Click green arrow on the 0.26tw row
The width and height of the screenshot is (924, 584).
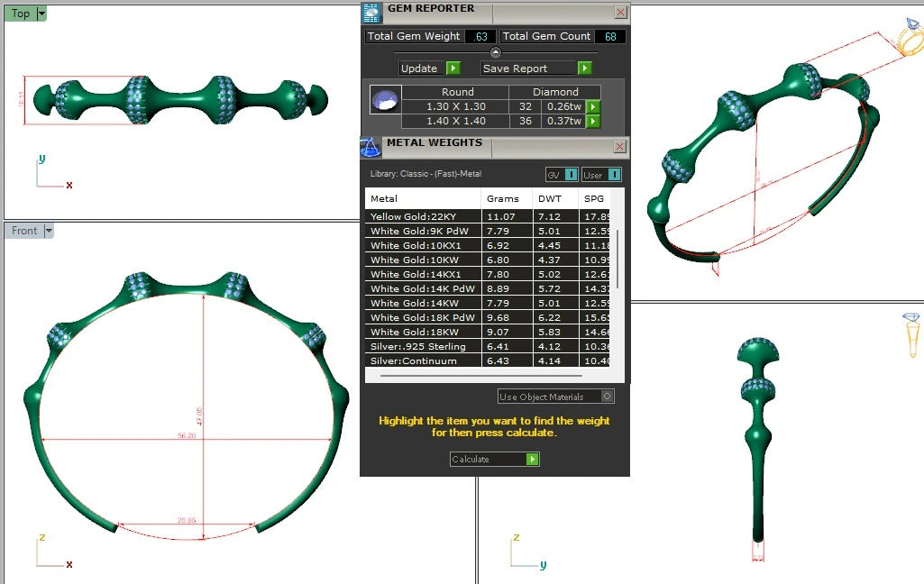[x=593, y=106]
